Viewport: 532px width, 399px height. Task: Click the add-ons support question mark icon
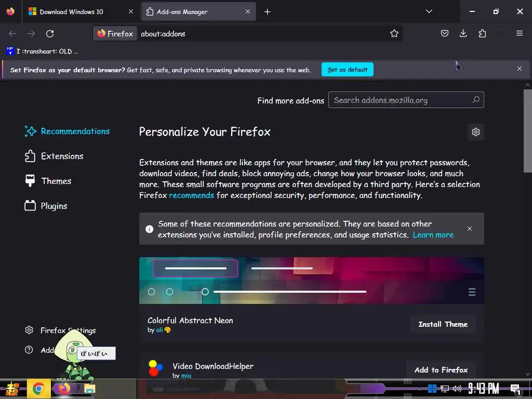click(29, 350)
